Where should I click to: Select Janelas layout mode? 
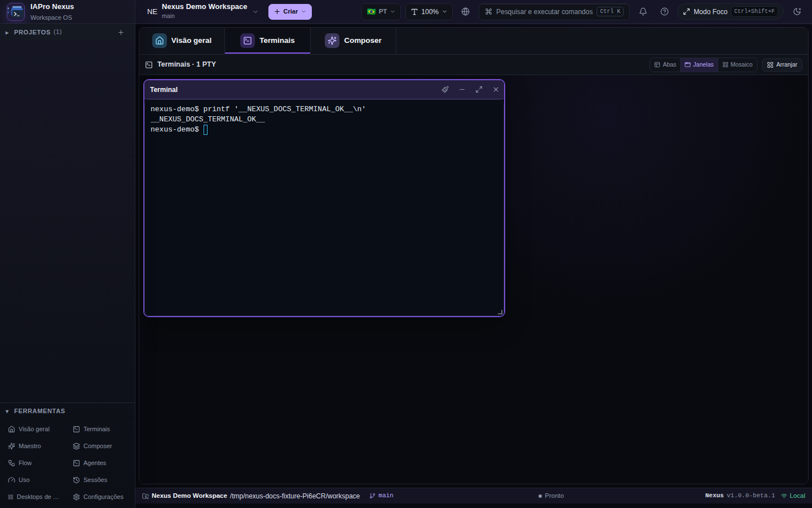click(x=699, y=65)
